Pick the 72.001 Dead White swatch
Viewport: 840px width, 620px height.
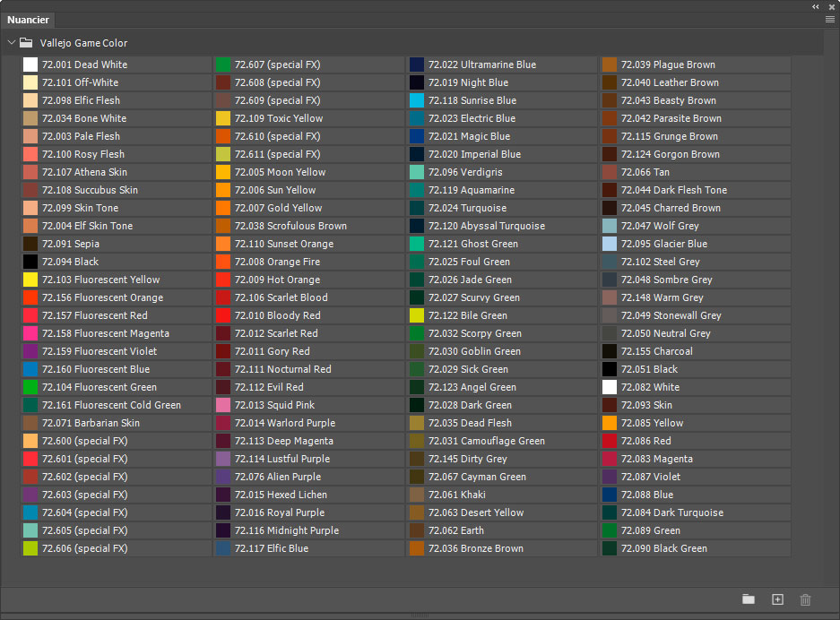(30, 65)
